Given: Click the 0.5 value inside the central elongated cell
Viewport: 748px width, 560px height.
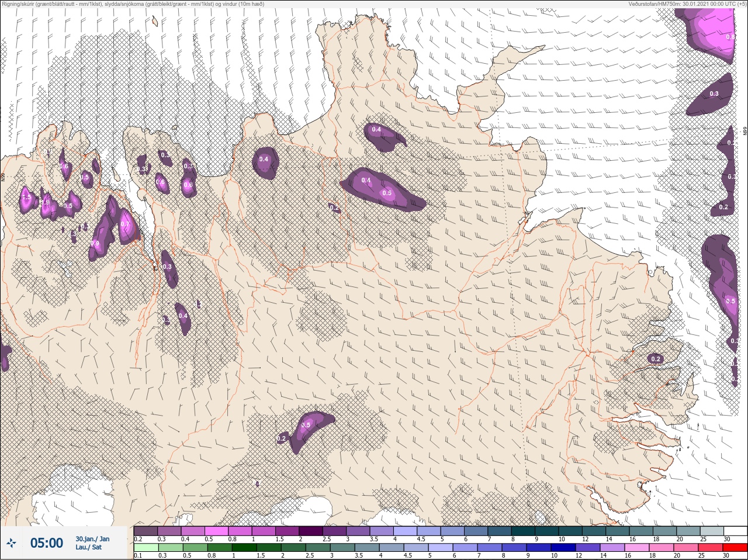Looking at the screenshot, I should (x=387, y=193).
